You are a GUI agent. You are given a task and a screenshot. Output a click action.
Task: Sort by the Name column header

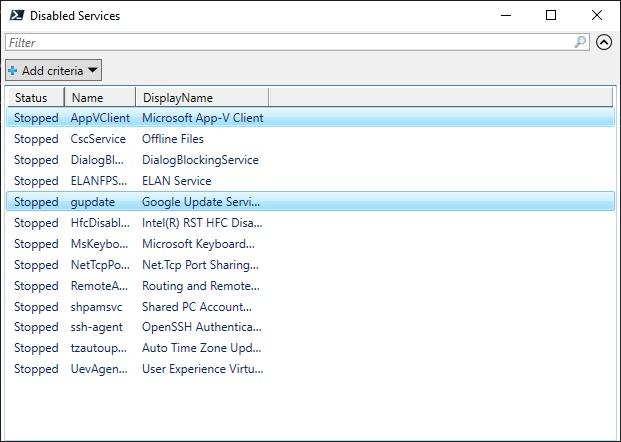99,98
